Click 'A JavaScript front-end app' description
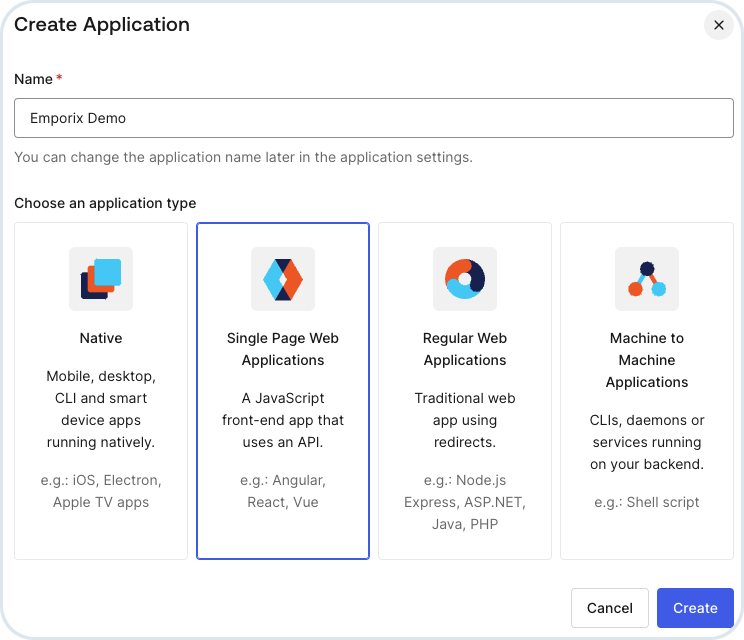744x640 pixels. point(283,420)
